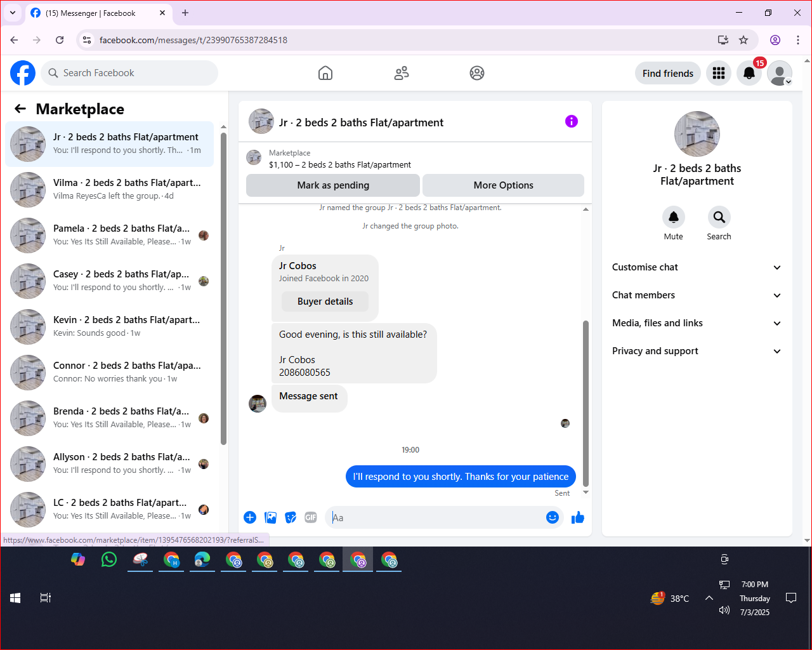
Task: Open the tab search dropdown arrow
Action: pos(13,13)
